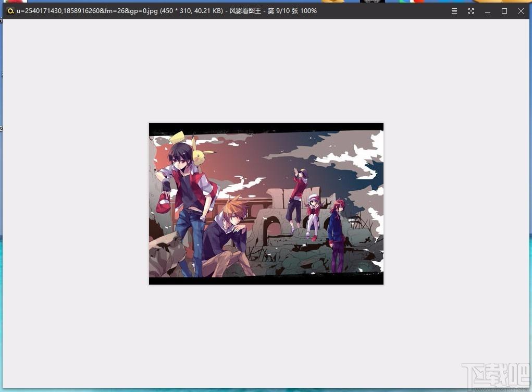Click the bottom black letterbox bar
532x392 pixels.
coord(266,279)
